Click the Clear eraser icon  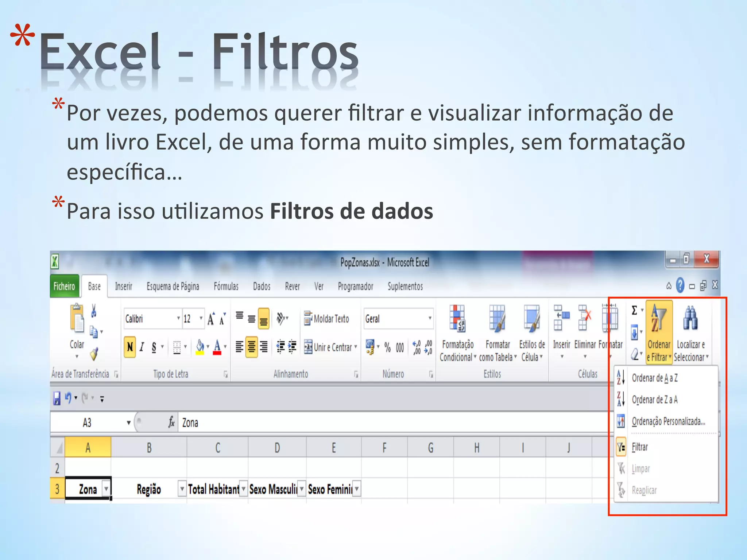click(635, 353)
